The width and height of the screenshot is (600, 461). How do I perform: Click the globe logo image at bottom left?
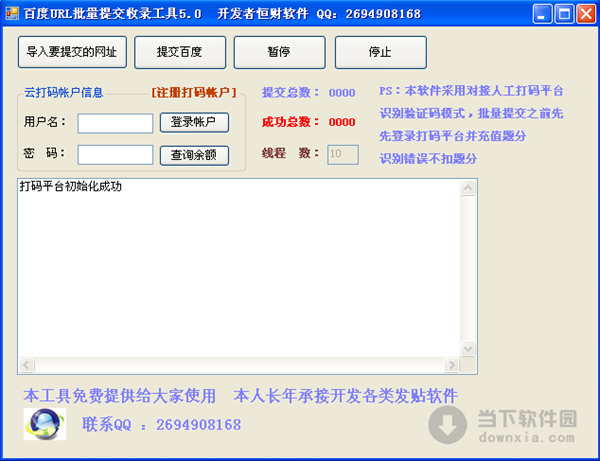click(45, 424)
